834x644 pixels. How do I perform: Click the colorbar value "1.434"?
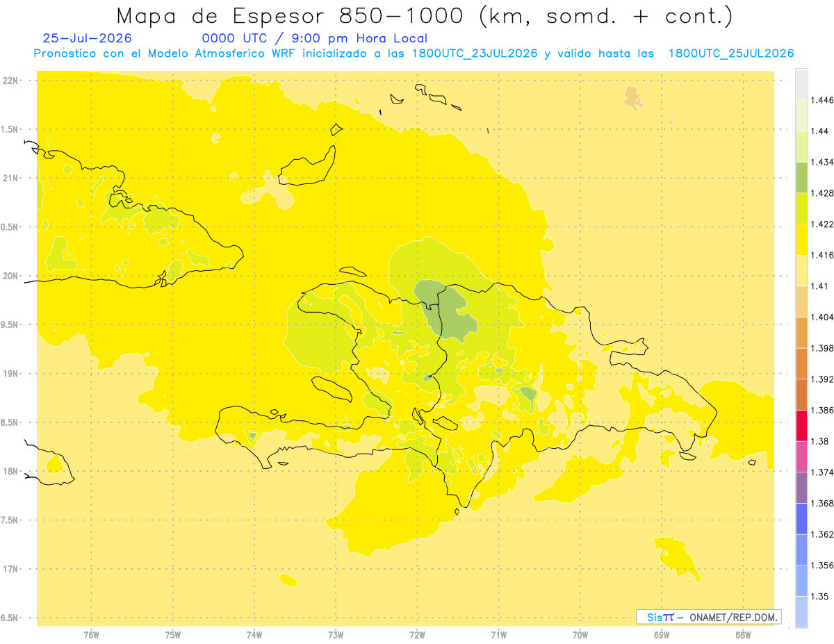[x=824, y=163]
